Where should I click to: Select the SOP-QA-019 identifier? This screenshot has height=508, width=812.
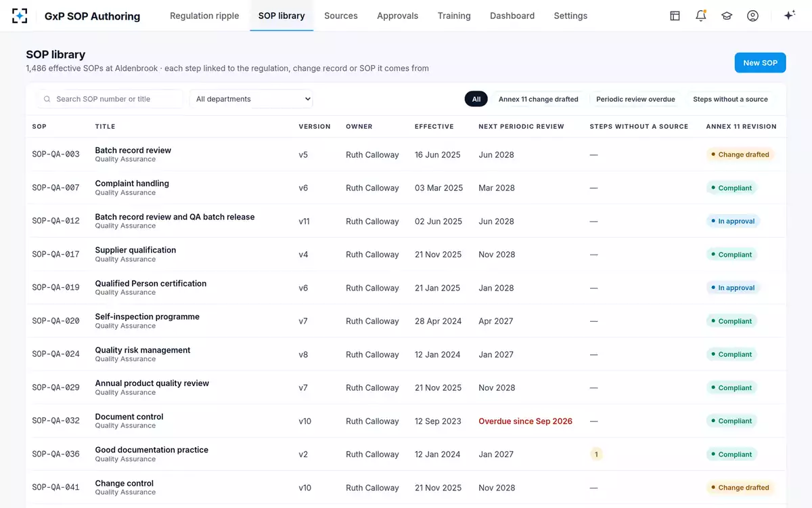pyautogui.click(x=55, y=288)
